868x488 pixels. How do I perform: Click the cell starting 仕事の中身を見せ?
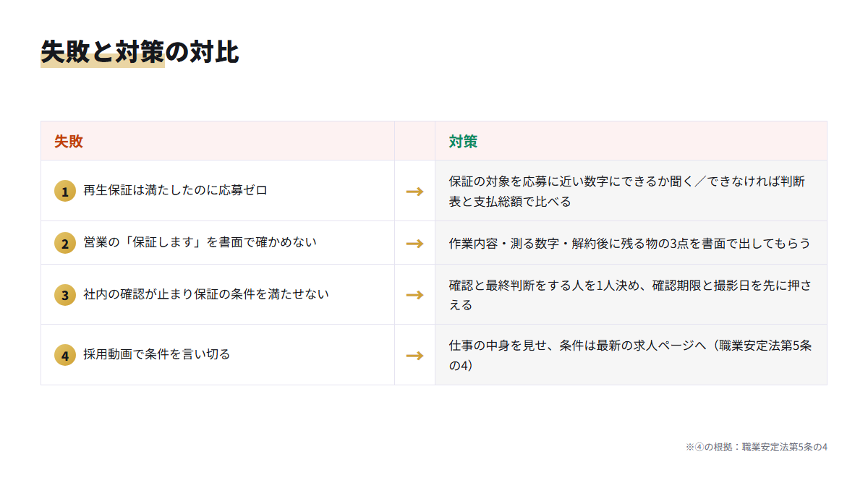(x=631, y=355)
